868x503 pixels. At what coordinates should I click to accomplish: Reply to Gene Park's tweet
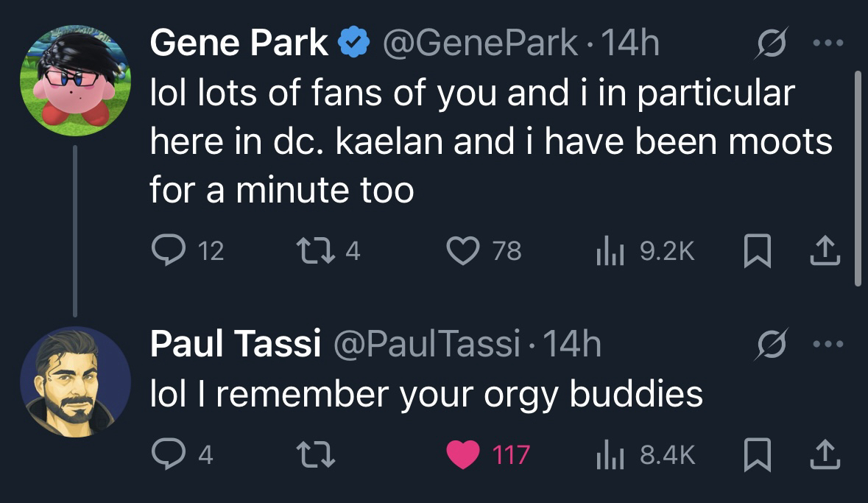(x=168, y=252)
